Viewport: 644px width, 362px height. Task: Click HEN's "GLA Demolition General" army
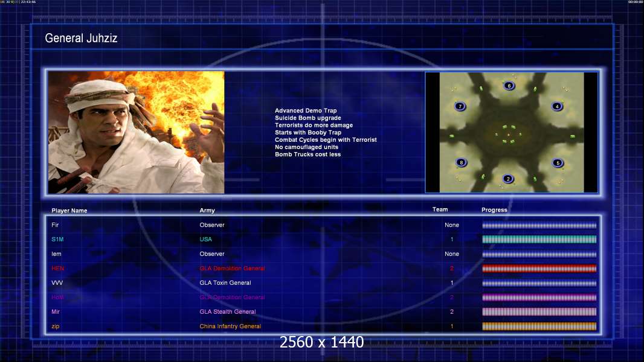click(232, 268)
